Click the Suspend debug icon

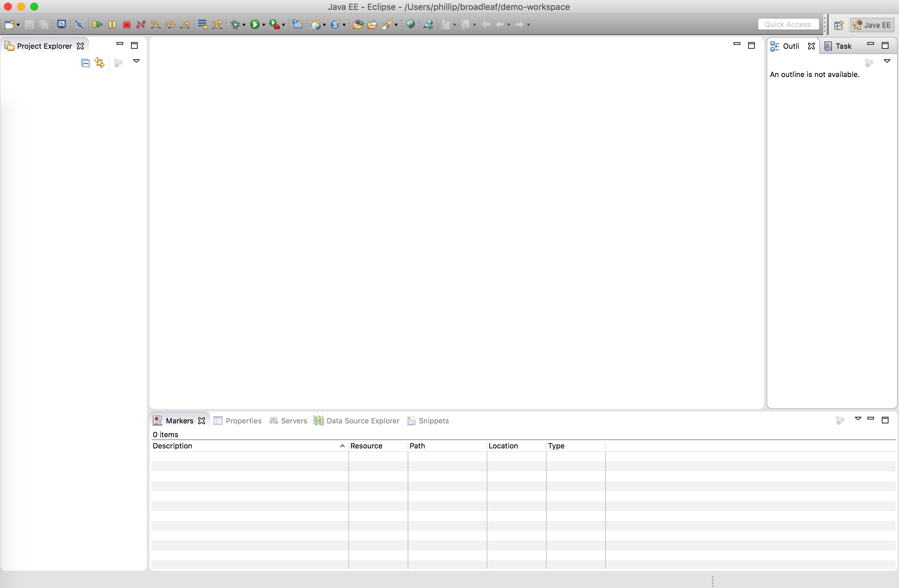click(112, 25)
